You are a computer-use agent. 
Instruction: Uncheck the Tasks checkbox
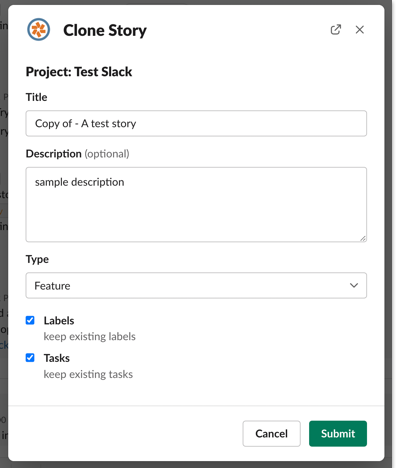[x=30, y=358]
